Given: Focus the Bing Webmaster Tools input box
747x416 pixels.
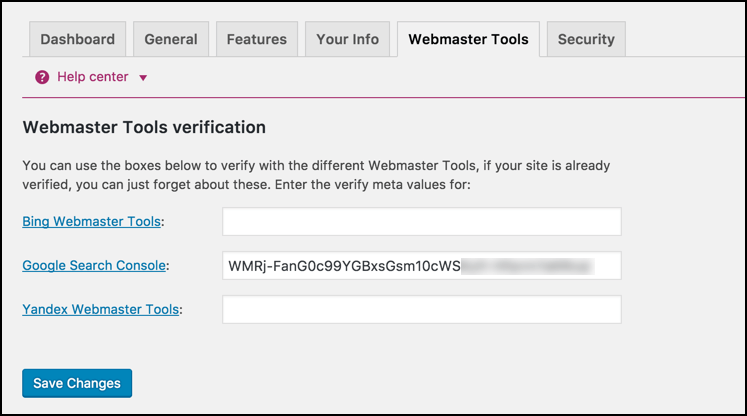Looking at the screenshot, I should (421, 222).
